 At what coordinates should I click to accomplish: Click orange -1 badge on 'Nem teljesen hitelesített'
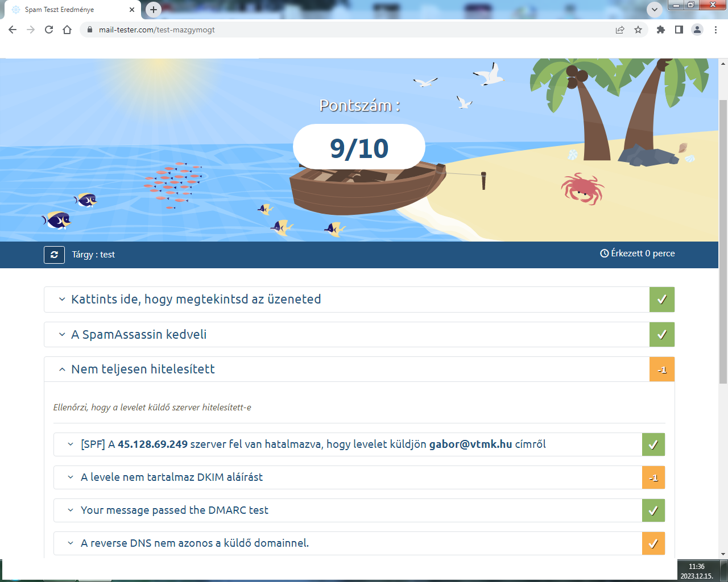coord(662,369)
